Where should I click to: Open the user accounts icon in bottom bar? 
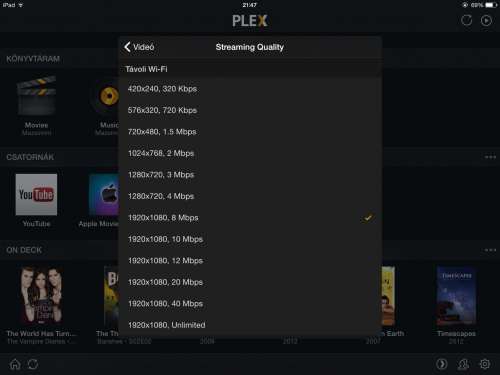click(x=463, y=364)
